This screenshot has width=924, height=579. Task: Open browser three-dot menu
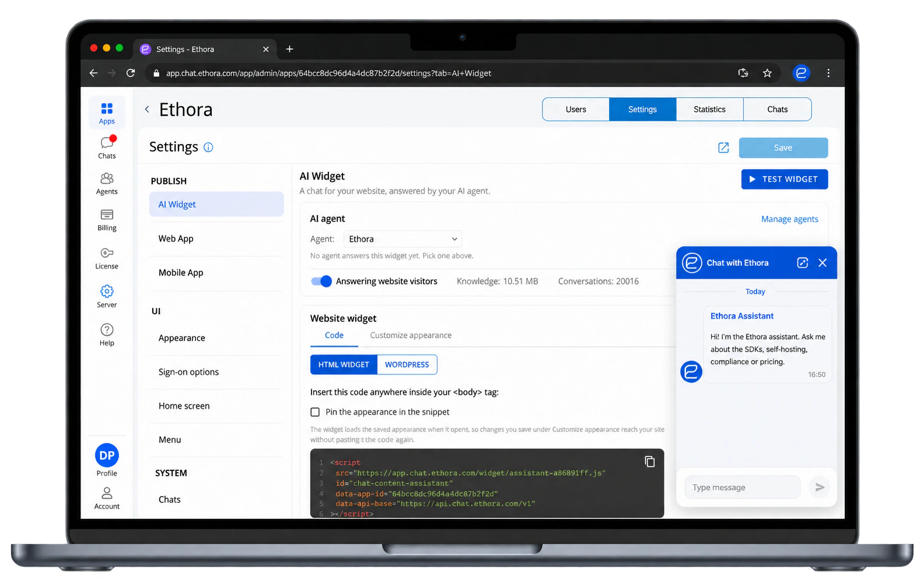point(828,73)
